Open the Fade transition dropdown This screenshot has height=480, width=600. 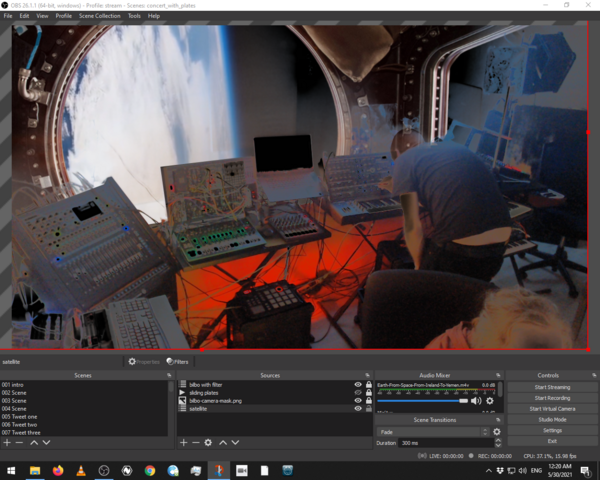(432, 431)
